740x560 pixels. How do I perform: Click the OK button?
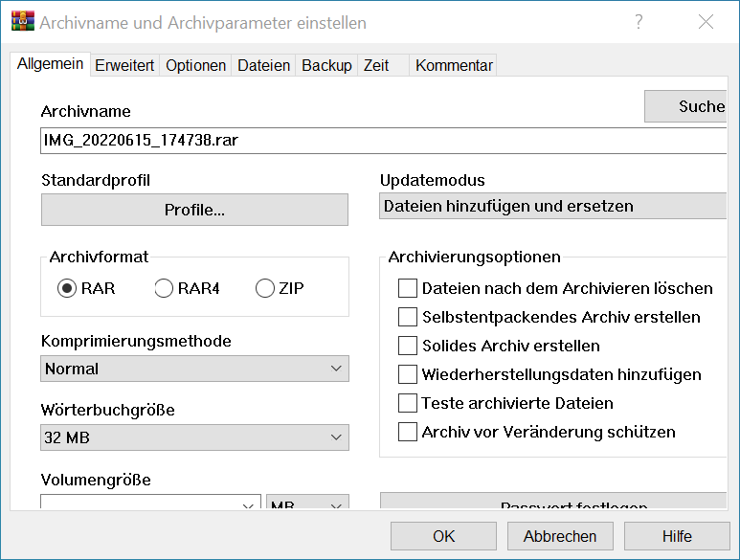443,536
